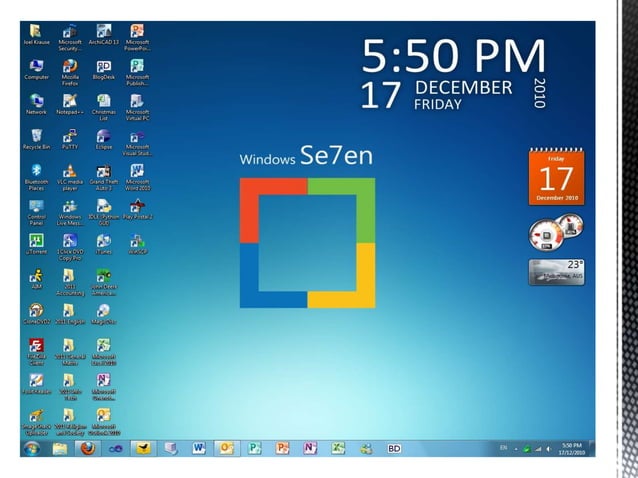
Task: Click the EN language indicator in tray
Action: [x=503, y=447]
